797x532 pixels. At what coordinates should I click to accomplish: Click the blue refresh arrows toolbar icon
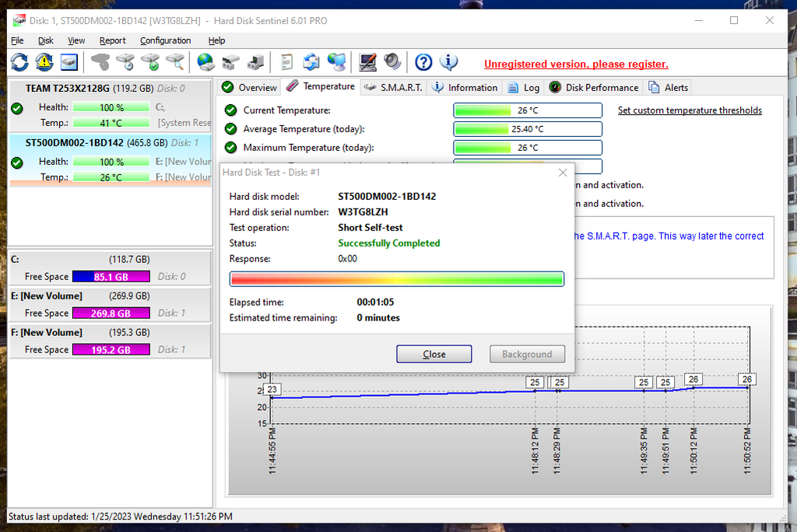[19, 62]
